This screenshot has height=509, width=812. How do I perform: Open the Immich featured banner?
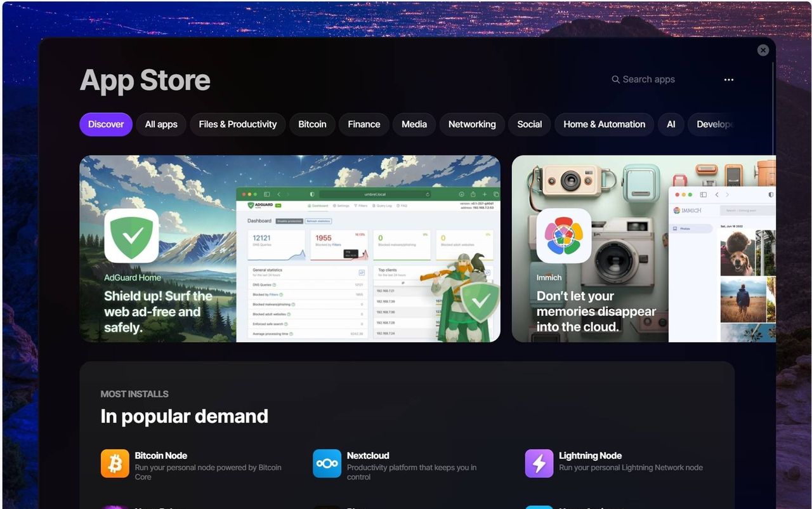pos(644,249)
